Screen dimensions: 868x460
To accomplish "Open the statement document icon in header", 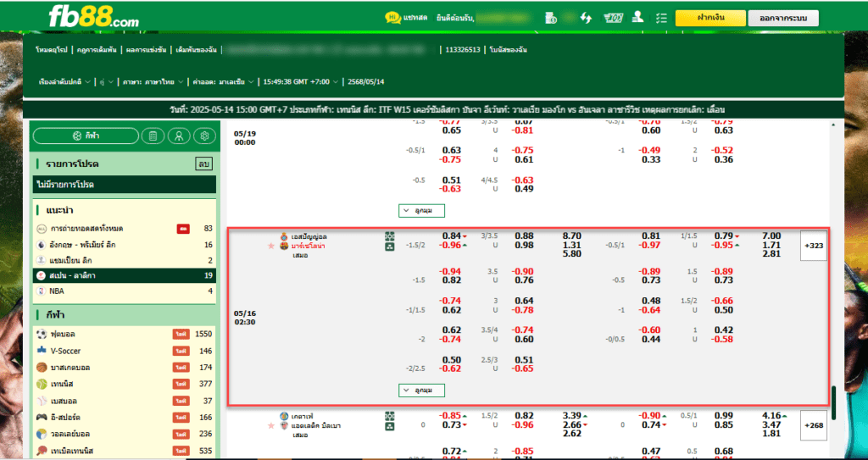I will [x=550, y=18].
